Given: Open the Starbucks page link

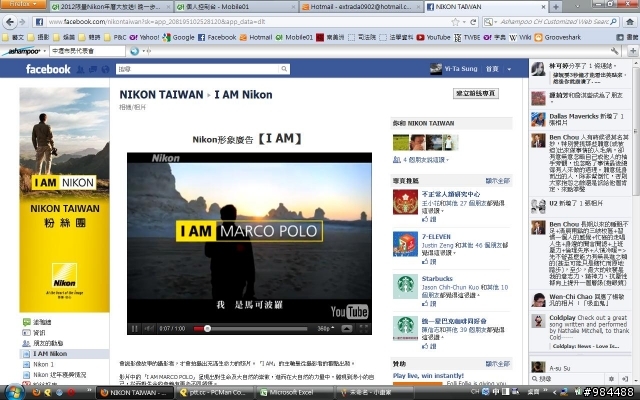Looking at the screenshot, I should coord(437,278).
